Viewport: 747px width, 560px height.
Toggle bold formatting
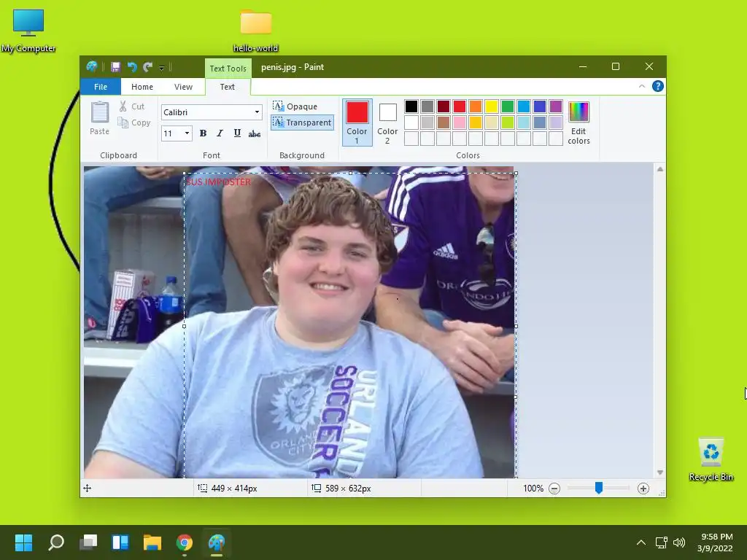coord(203,133)
